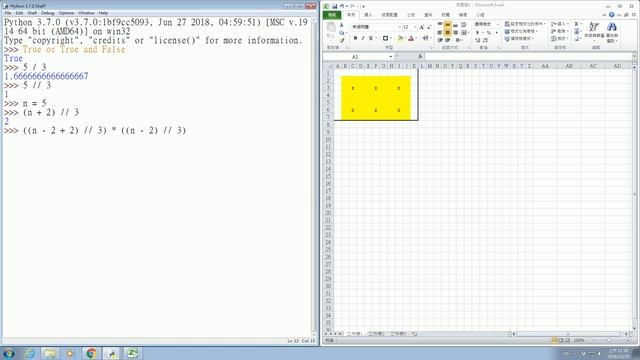Screen dimensions: 640x360
Task: Click yellow fill color swatch button in Excel
Action: [x=400, y=38]
